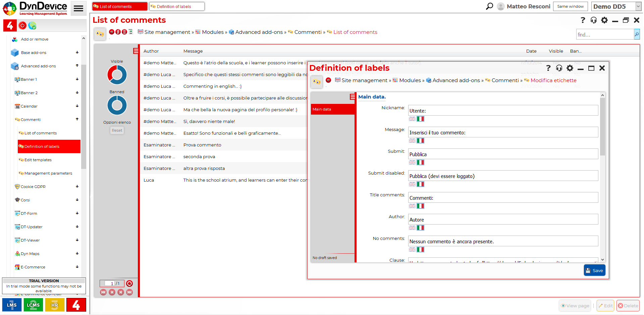Click the Definition of labels vertical scrollbar
The width and height of the screenshot is (644, 315).
tap(602, 127)
